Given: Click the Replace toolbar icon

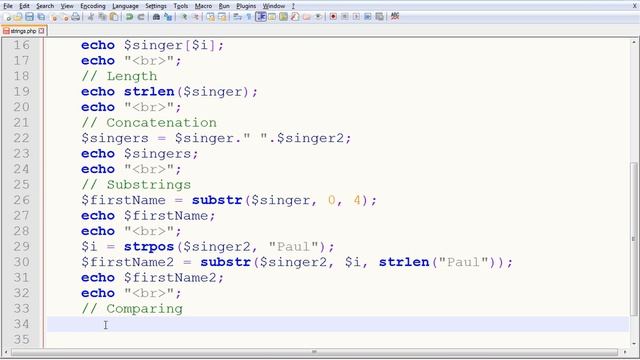Looking at the screenshot, I should 168,17.
